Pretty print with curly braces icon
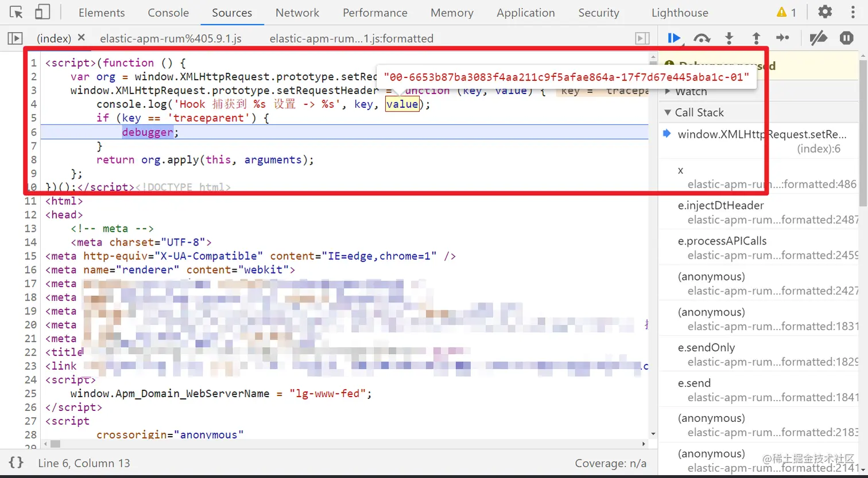The image size is (868, 478). point(17,463)
